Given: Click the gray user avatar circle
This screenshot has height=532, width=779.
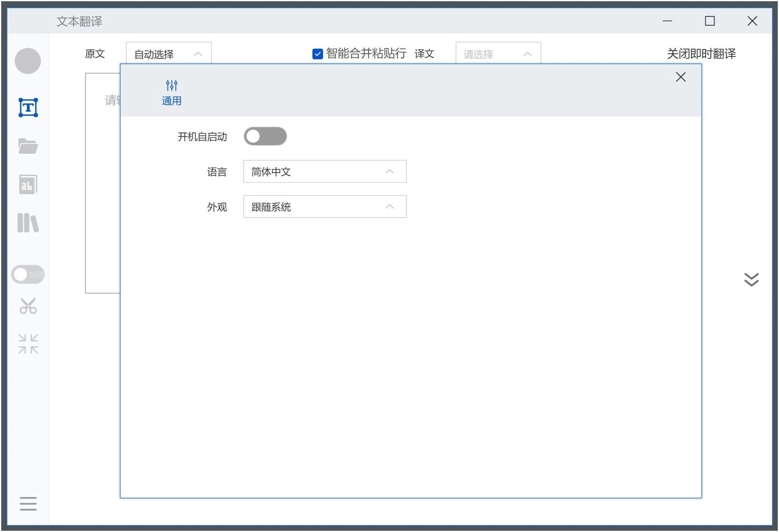Looking at the screenshot, I should (x=28, y=61).
